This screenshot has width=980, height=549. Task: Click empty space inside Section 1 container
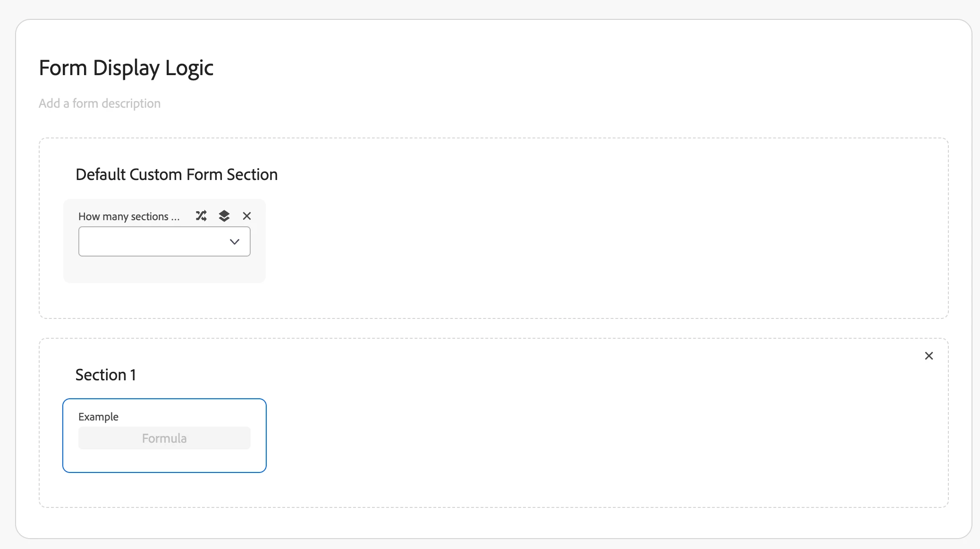click(566, 435)
